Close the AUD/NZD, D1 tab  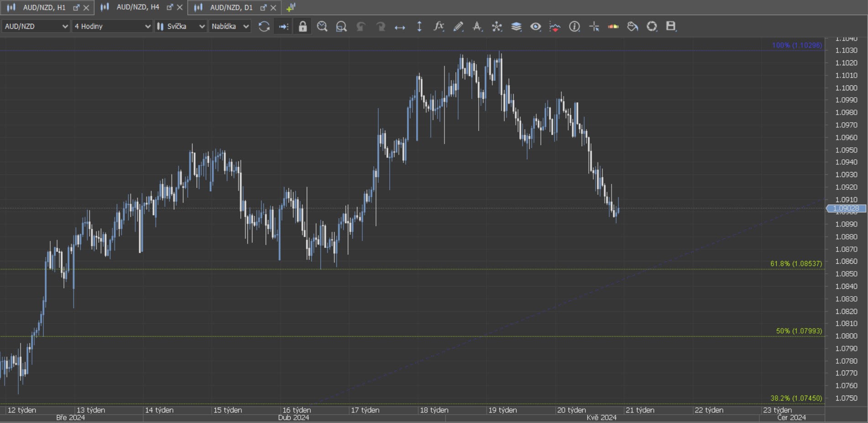point(273,8)
